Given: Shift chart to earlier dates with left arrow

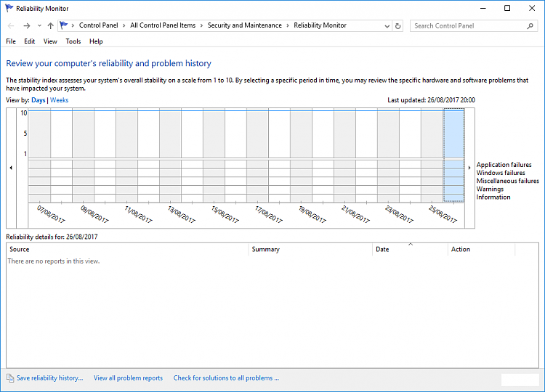Looking at the screenshot, I should (x=11, y=168).
